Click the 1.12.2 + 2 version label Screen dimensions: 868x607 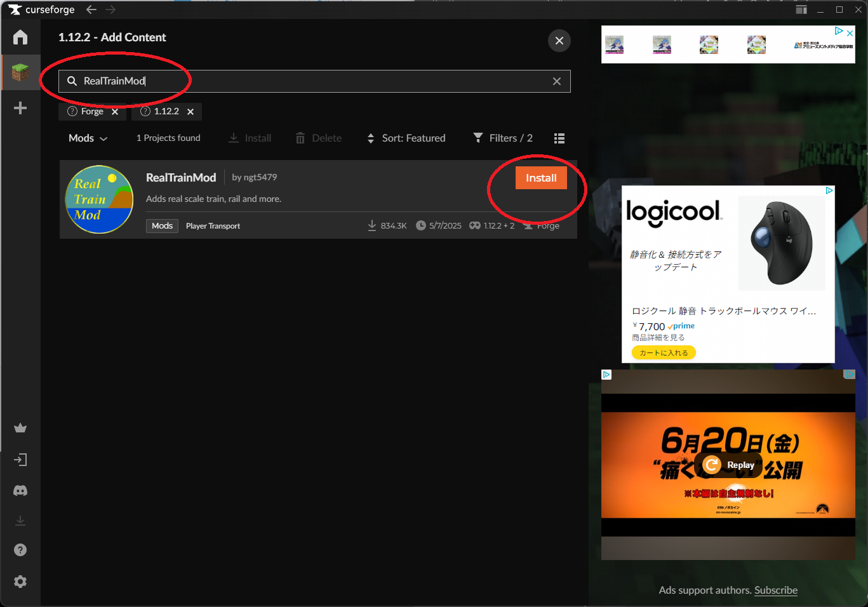pos(492,225)
